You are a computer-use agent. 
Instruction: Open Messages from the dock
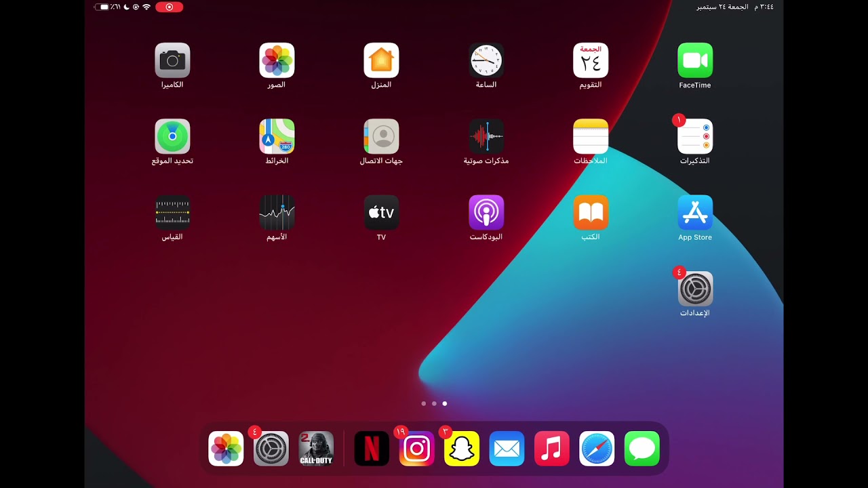pyautogui.click(x=642, y=449)
